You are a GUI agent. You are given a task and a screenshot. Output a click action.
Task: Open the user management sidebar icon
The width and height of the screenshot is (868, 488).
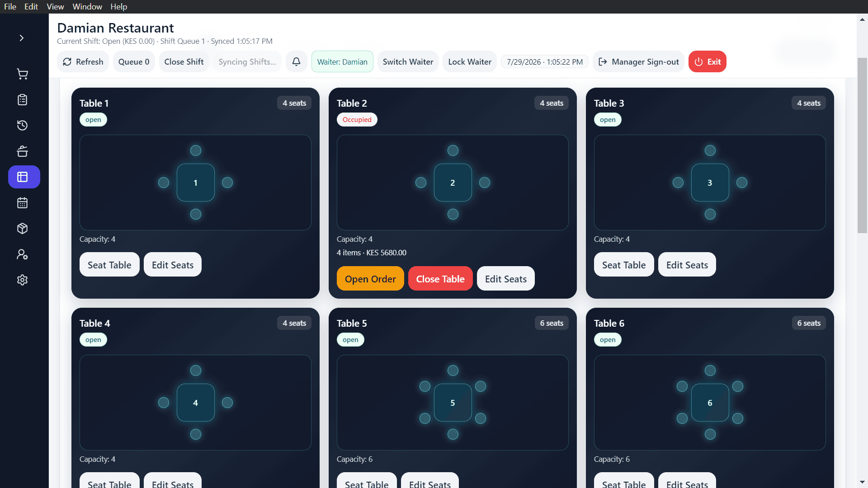click(23, 254)
